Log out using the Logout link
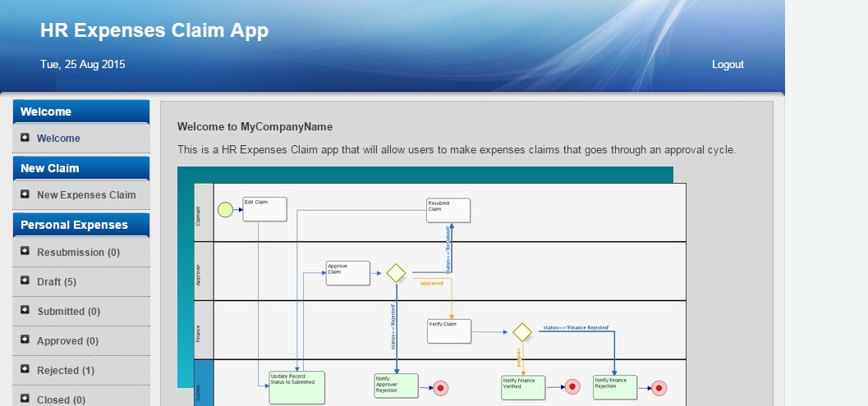Viewport: 868px width, 406px height. click(728, 64)
